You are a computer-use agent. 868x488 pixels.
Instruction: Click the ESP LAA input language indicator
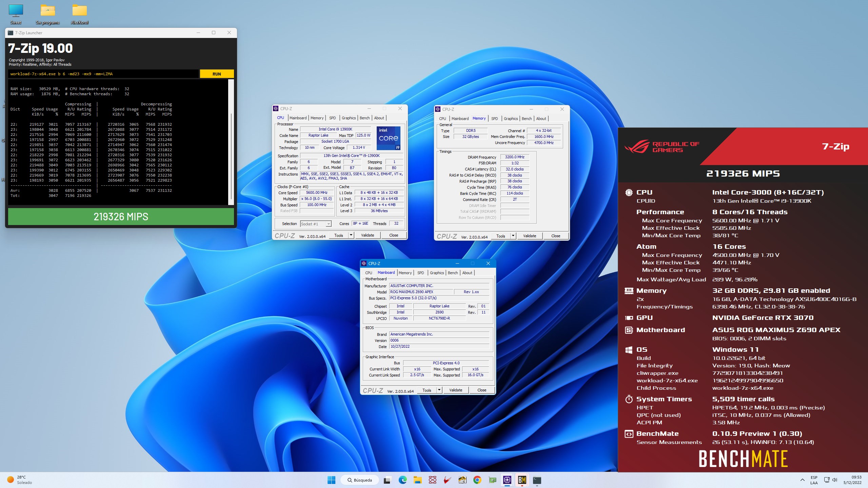814,480
